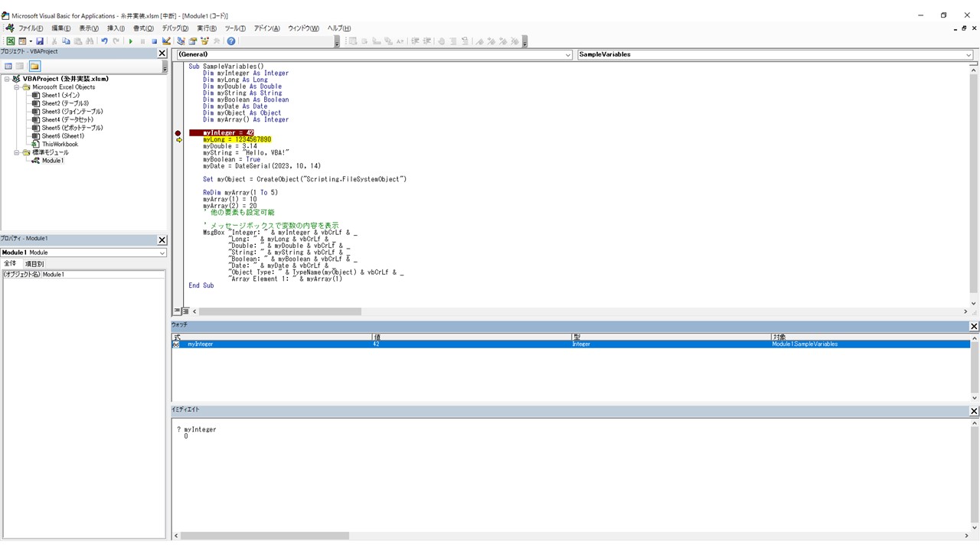Close the プロジェクト panel

point(162,54)
